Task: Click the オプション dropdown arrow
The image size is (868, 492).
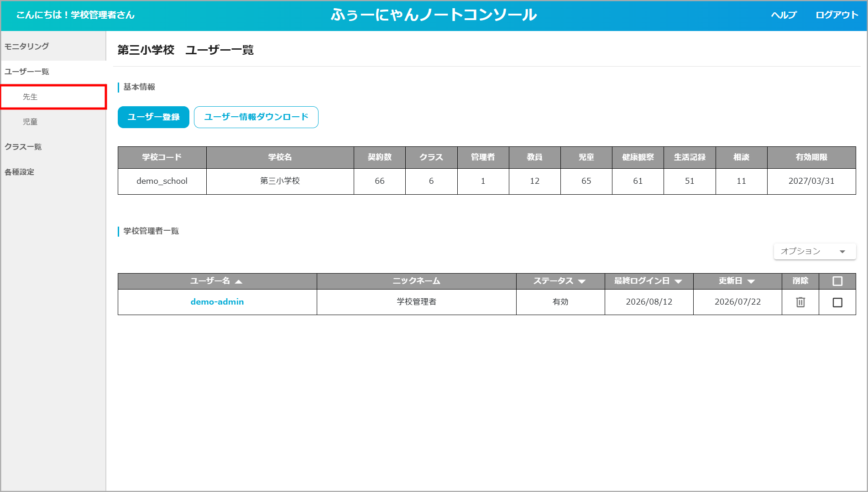Action: (x=842, y=252)
